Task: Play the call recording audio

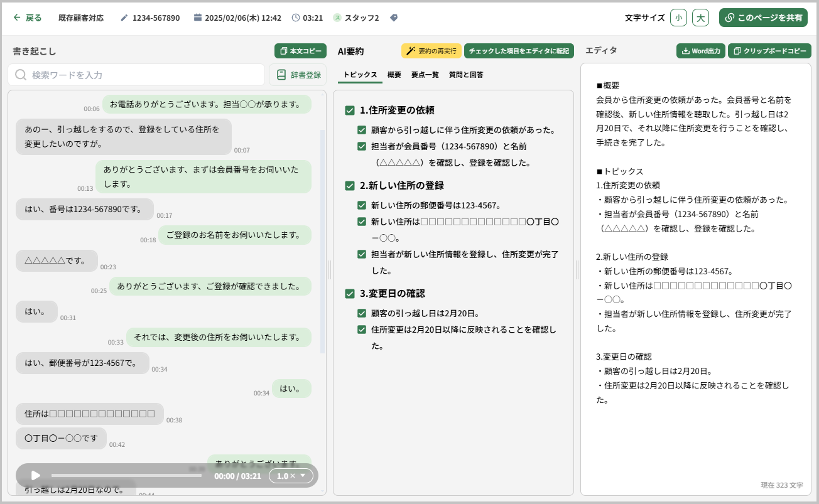Action: click(x=36, y=476)
